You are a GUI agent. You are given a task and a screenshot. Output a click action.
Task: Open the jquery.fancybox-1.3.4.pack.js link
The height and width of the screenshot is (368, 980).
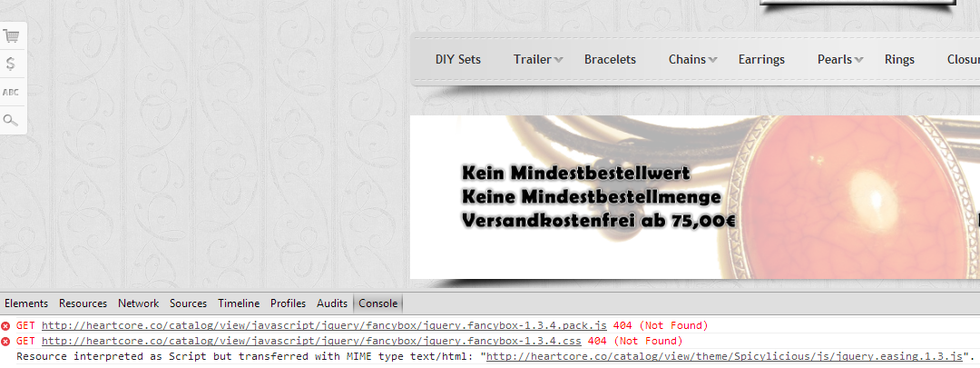pos(324,326)
